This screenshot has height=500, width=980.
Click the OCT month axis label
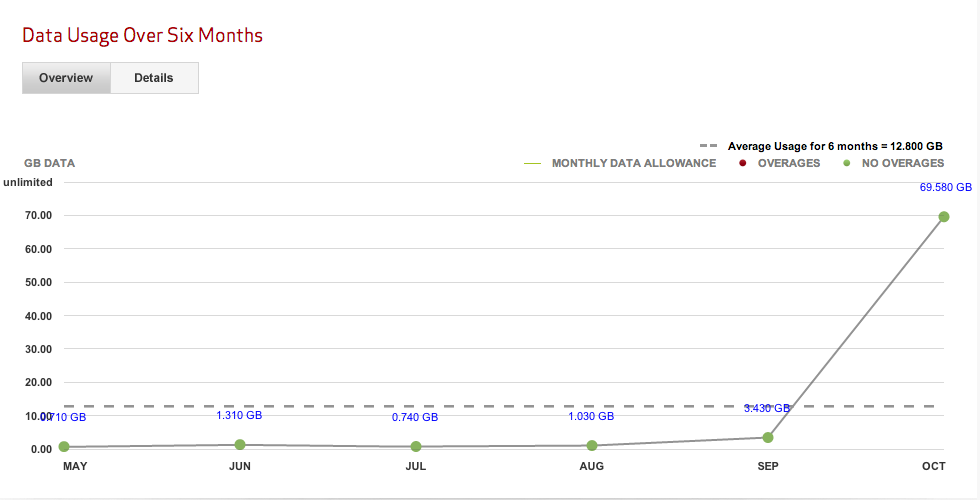(934, 466)
